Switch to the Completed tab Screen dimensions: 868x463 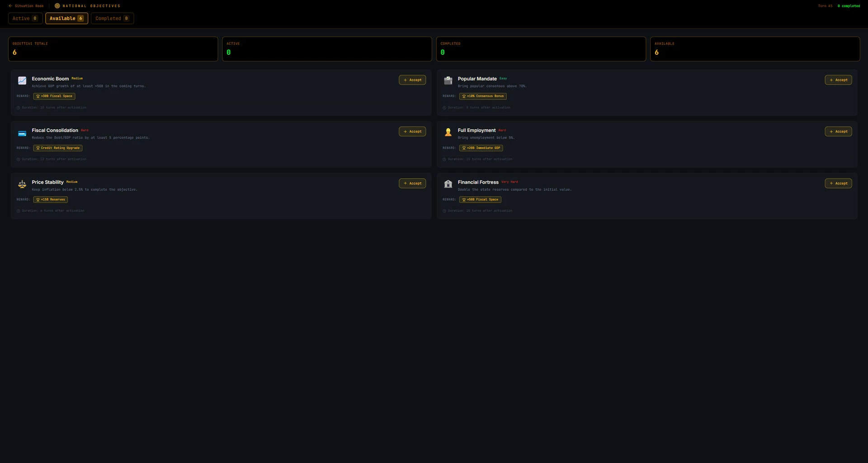pyautogui.click(x=112, y=19)
